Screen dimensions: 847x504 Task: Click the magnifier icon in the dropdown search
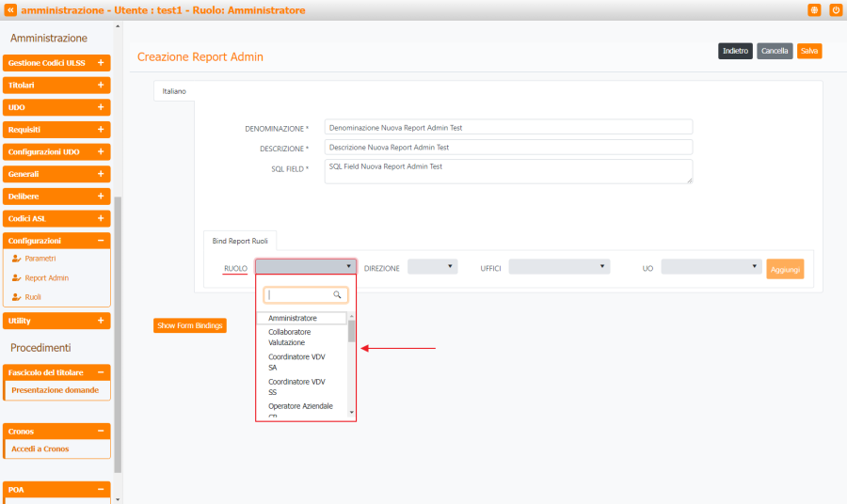pos(338,295)
